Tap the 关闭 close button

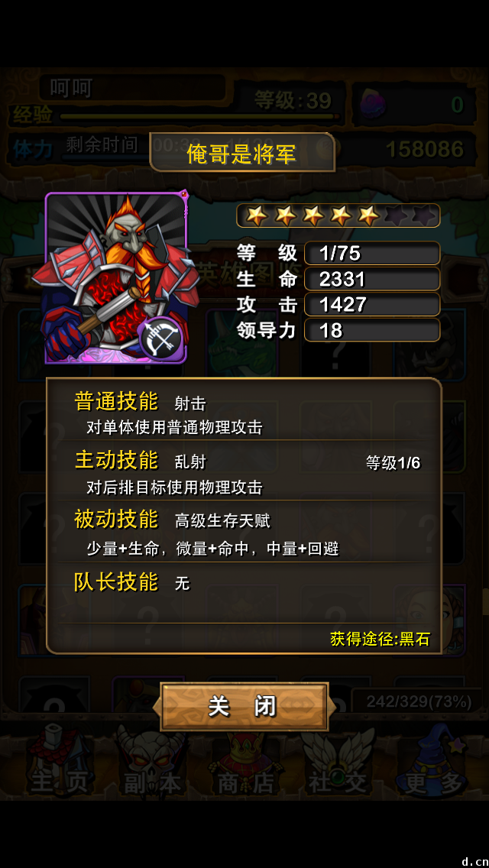(x=244, y=706)
